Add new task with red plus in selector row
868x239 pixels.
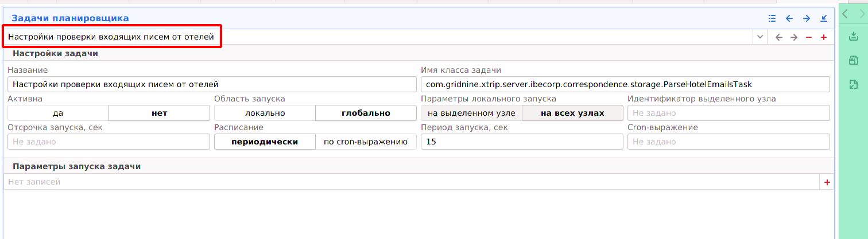[x=824, y=37]
